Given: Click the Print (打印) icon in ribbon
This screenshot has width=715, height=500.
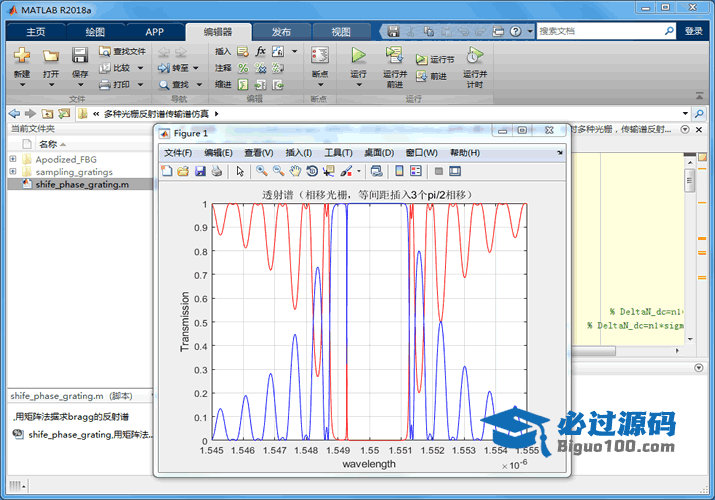Looking at the screenshot, I should pos(105,84).
